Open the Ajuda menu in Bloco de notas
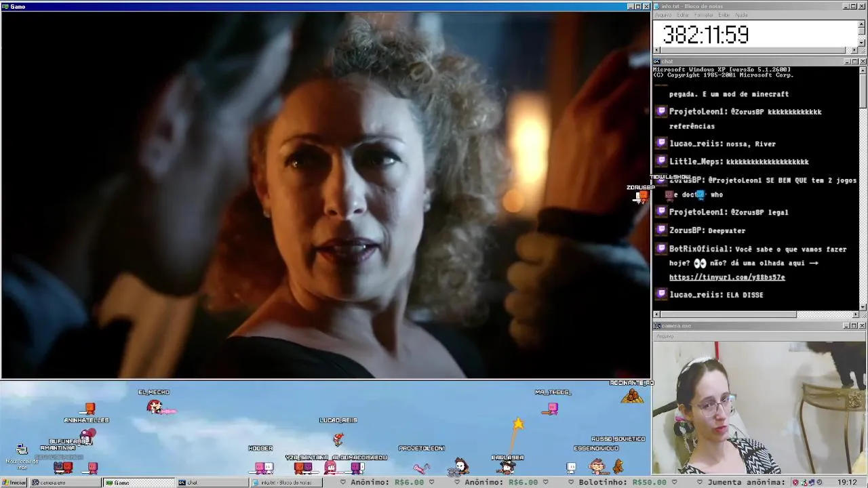 point(741,15)
